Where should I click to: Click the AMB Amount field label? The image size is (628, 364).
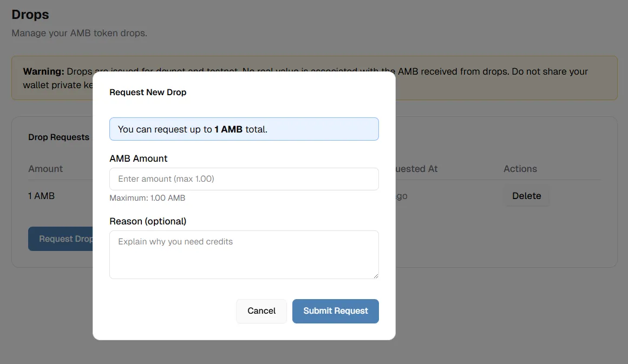point(139,158)
